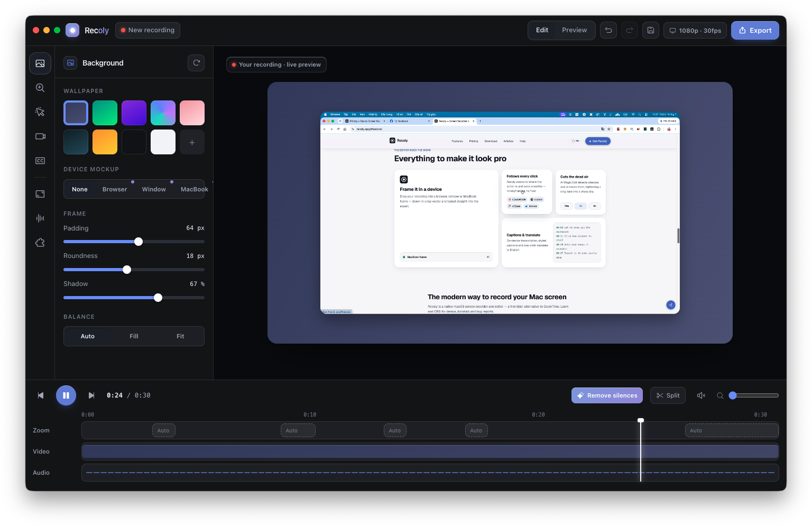Select the Audio track waveform
This screenshot has width=812, height=526.
coord(430,473)
